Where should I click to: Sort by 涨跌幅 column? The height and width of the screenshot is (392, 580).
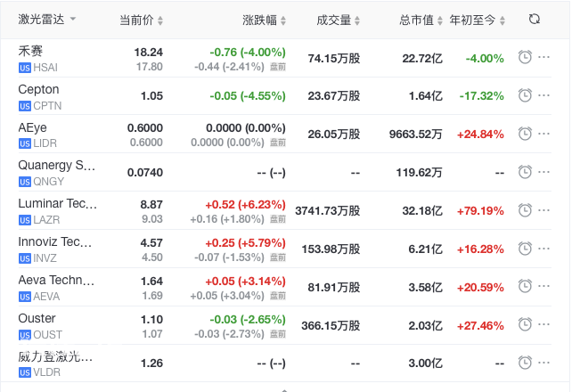coord(264,20)
